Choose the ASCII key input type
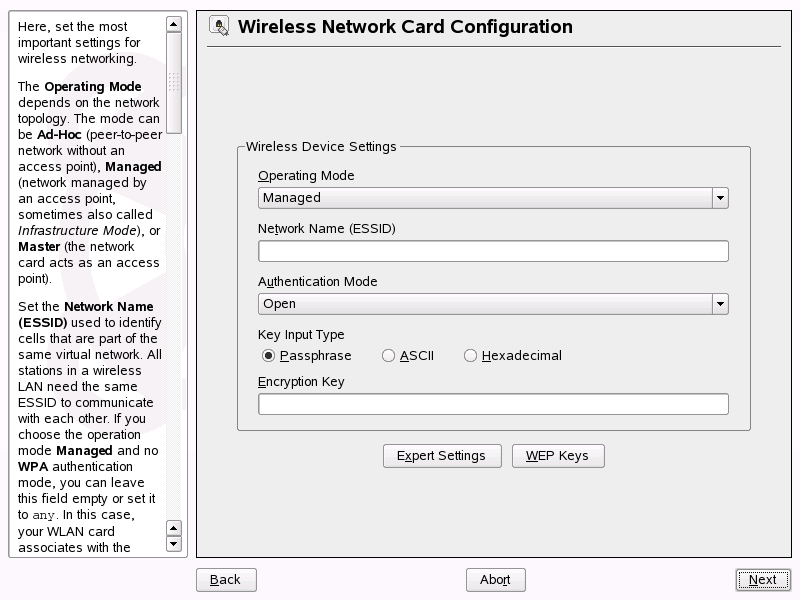The height and width of the screenshot is (600, 800). point(388,356)
